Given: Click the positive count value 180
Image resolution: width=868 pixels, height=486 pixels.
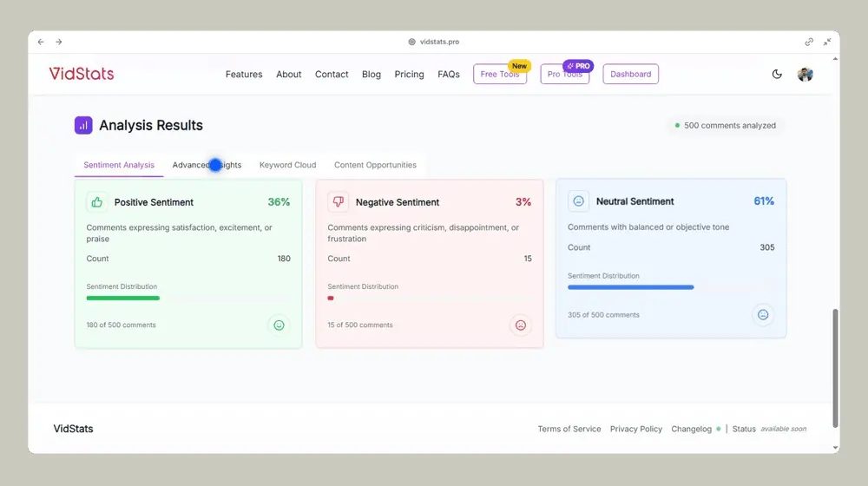Looking at the screenshot, I should (x=284, y=259).
